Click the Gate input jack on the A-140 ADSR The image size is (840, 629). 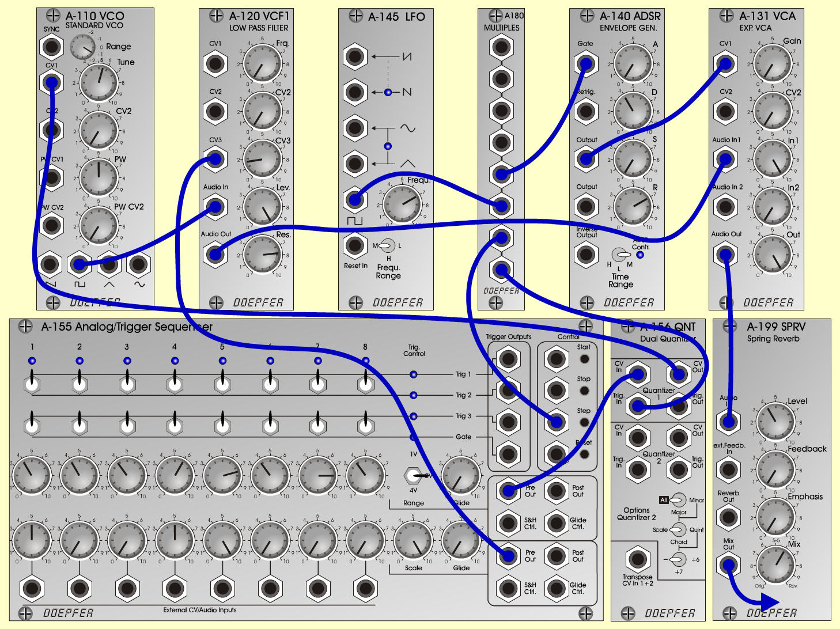pyautogui.click(x=586, y=63)
